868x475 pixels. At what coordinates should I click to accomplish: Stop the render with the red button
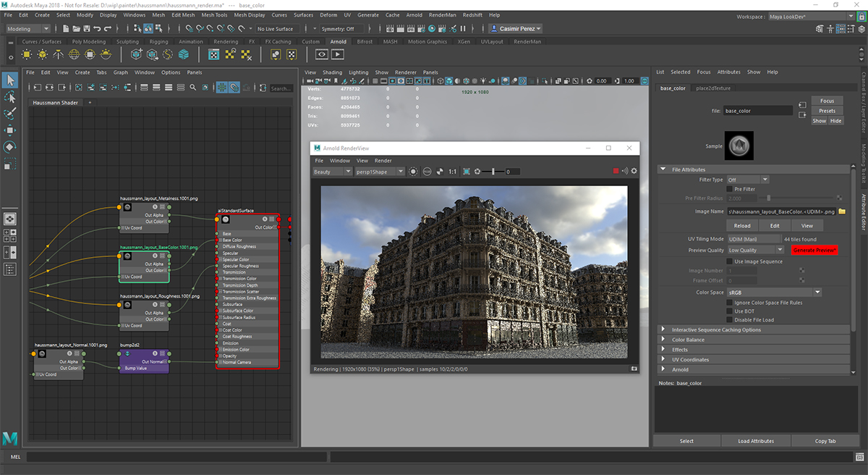[x=616, y=172]
